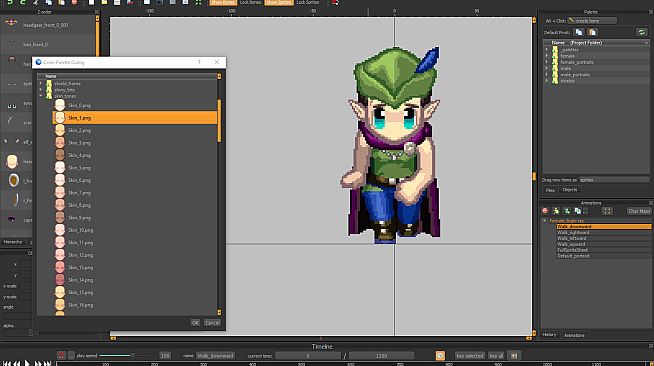Click the help question mark in Color Palette Dialog
Screen dimensions: 654x366
pyautogui.click(x=199, y=62)
